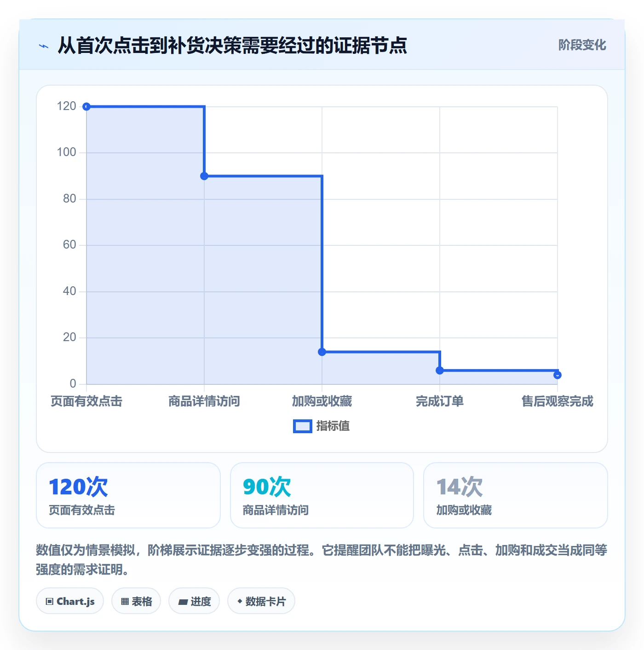The height and width of the screenshot is (650, 644).
Task: Click the 90次 data card value
Action: click(267, 487)
